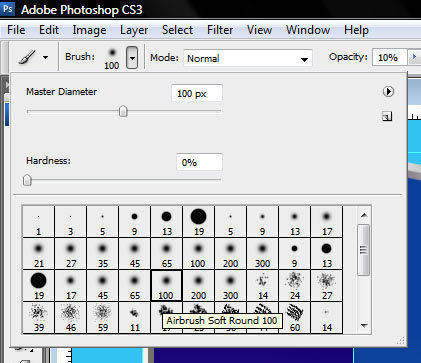421x363 pixels.
Task: Select the spatter 59 brush
Action: pos(102,318)
